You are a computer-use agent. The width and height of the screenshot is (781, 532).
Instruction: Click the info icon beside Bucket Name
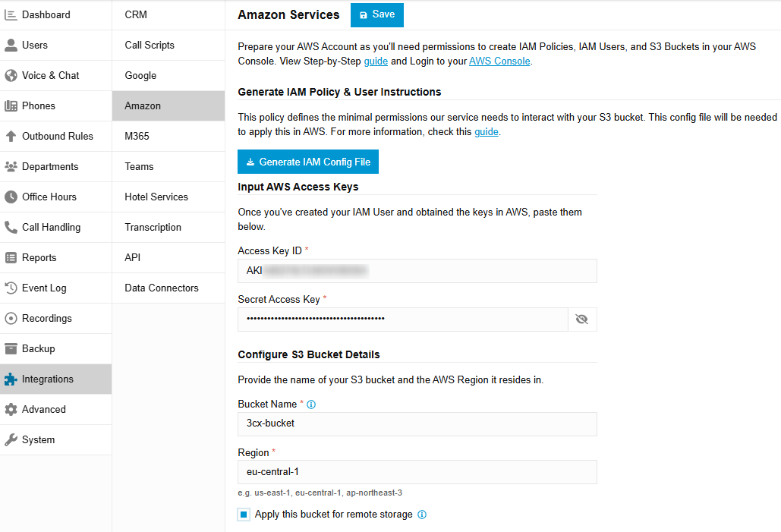[x=311, y=405]
